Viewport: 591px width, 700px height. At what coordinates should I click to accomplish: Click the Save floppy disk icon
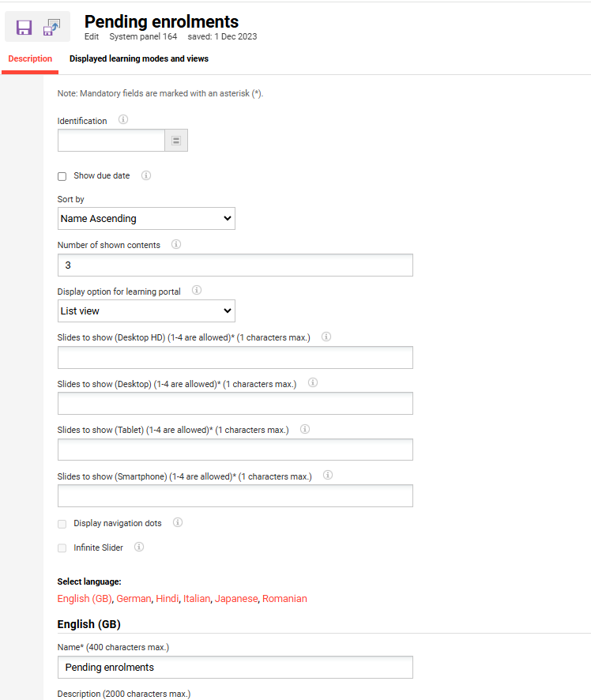[x=24, y=28]
